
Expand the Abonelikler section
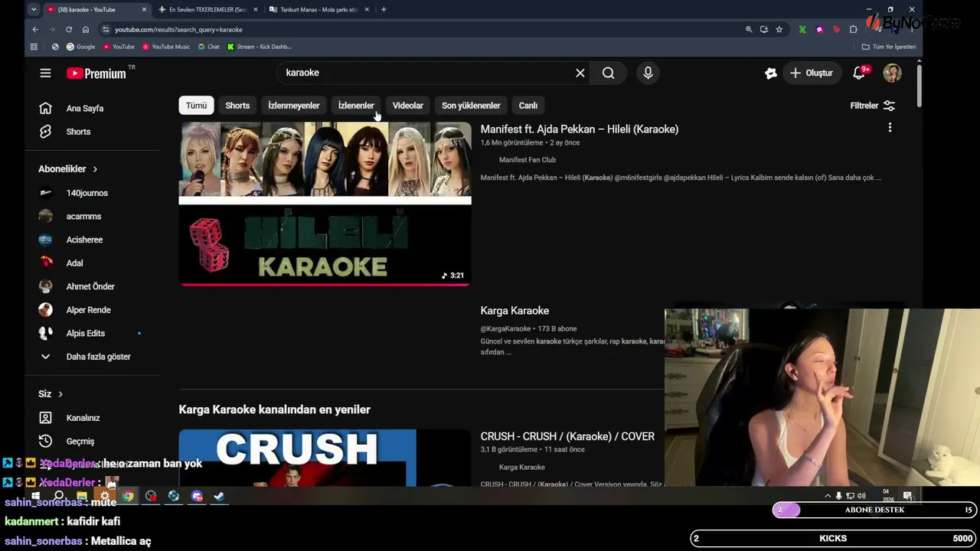point(68,169)
